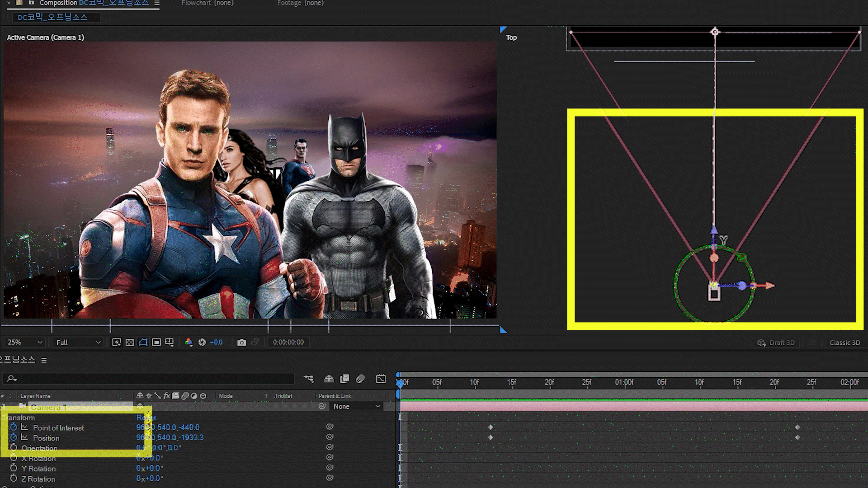868x488 pixels.
Task: Click the reset exposure icon
Action: click(x=202, y=343)
